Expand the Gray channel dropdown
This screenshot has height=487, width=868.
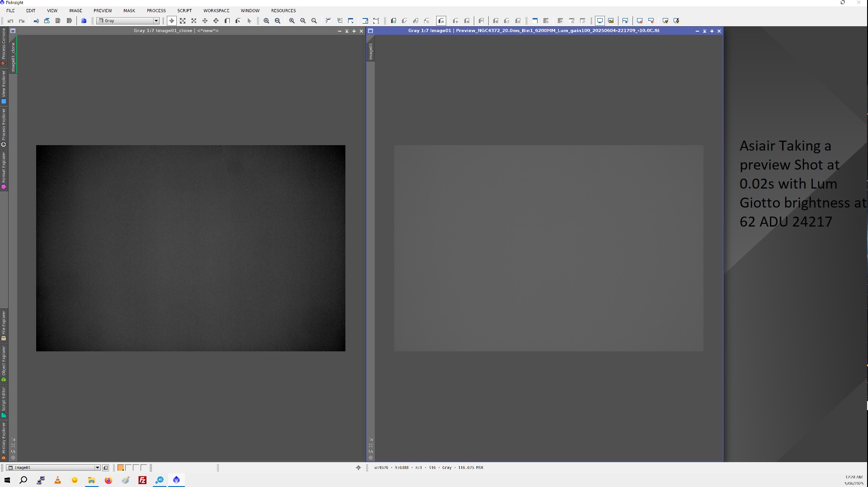click(156, 21)
